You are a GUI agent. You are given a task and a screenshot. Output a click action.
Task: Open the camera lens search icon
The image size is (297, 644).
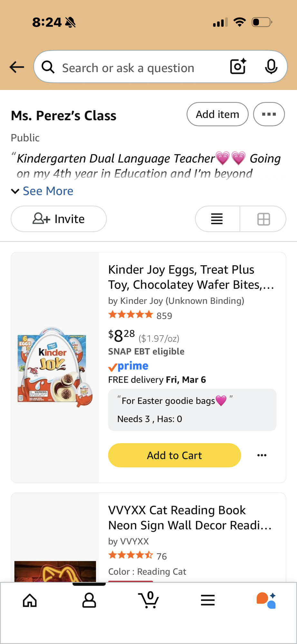click(238, 67)
